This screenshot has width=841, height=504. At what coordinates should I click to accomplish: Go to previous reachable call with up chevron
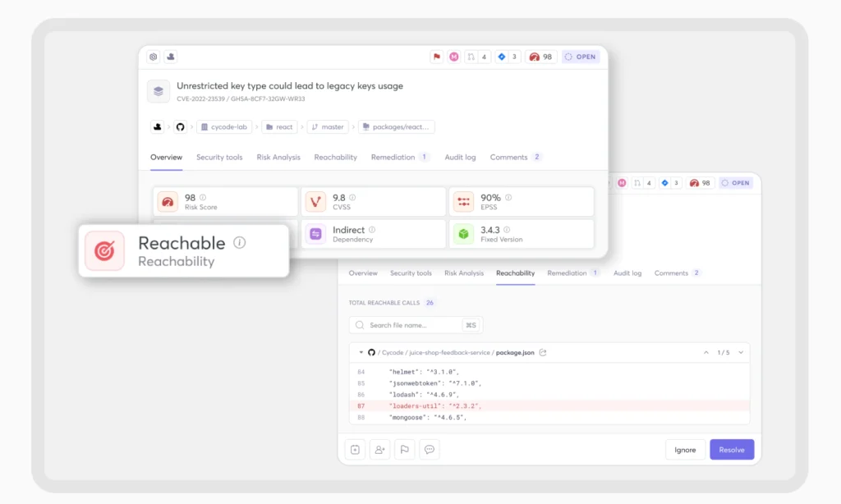[705, 352]
